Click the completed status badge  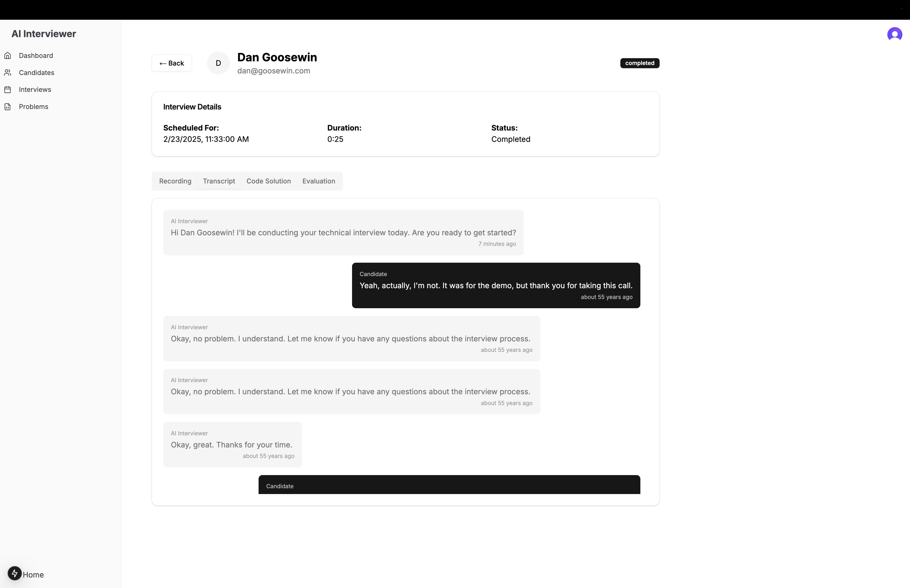[640, 63]
